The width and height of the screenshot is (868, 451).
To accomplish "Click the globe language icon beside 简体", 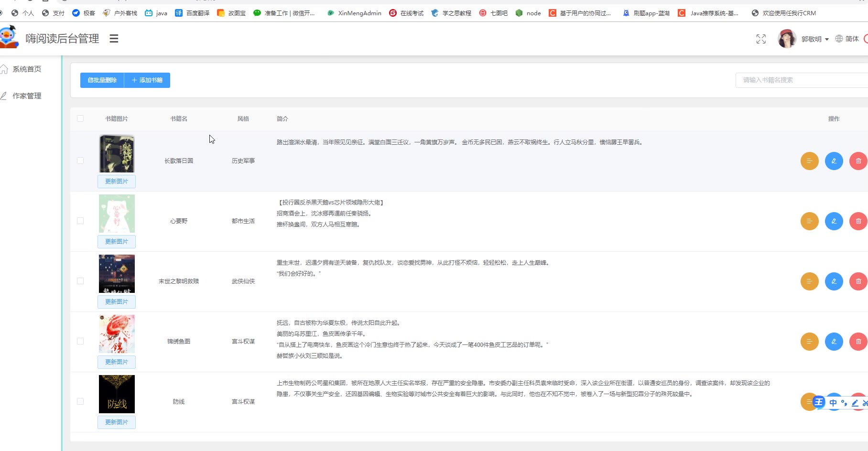I will coord(839,39).
